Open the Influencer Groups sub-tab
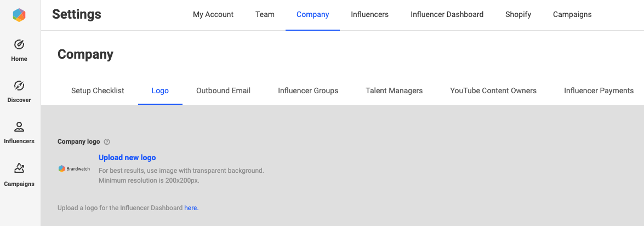The width and height of the screenshot is (644, 226). coord(308,91)
